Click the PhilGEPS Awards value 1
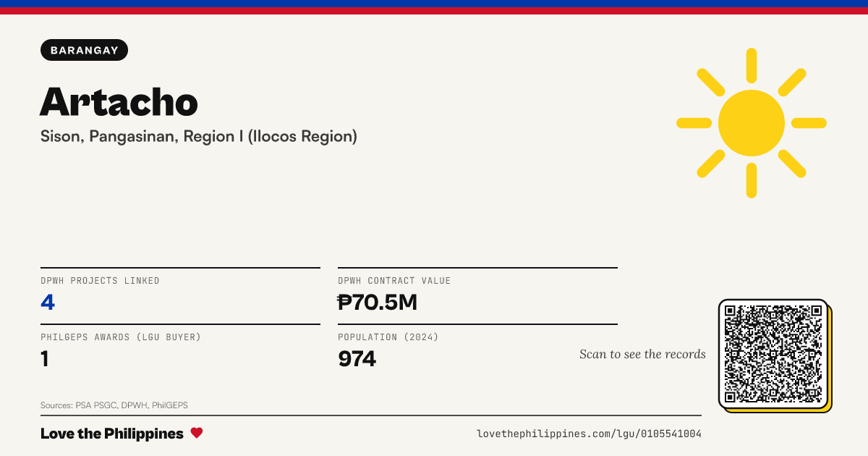868x456 pixels. (45, 358)
